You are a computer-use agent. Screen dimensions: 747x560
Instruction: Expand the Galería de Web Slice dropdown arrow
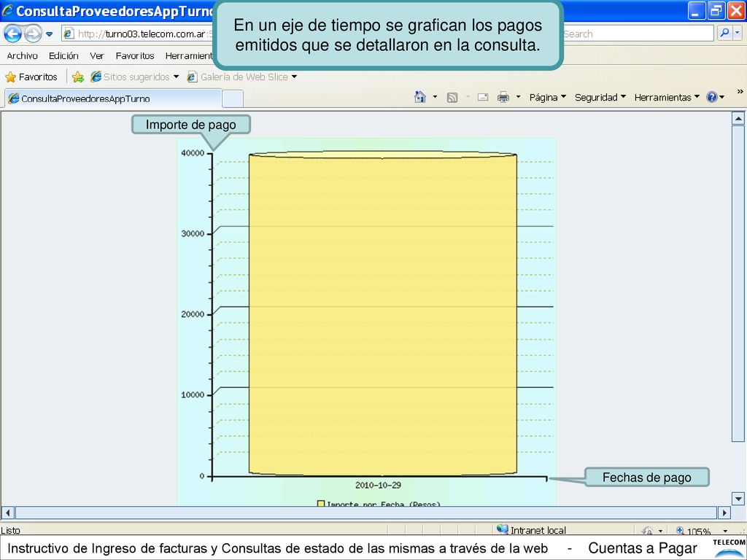(294, 77)
